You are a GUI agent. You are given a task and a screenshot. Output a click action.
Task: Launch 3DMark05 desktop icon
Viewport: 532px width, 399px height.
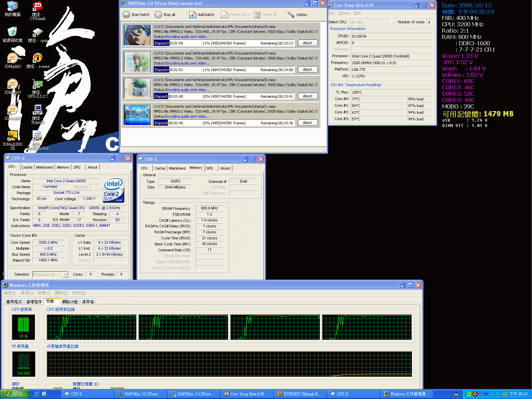coord(13,86)
